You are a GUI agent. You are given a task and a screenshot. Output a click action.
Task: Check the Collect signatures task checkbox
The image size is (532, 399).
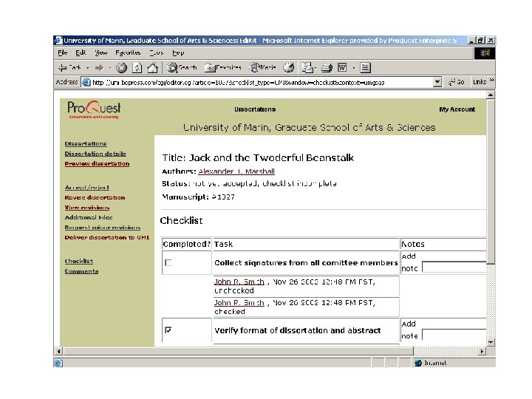[168, 262]
